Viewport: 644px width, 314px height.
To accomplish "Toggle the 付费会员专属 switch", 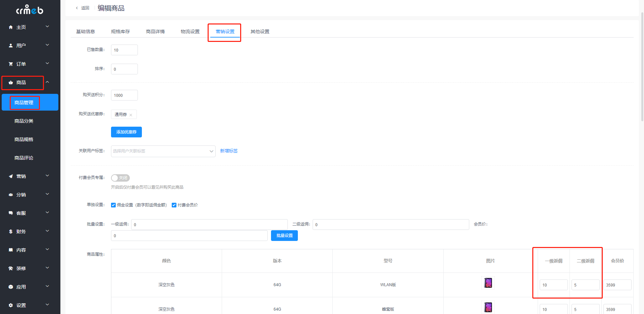I will [x=120, y=178].
